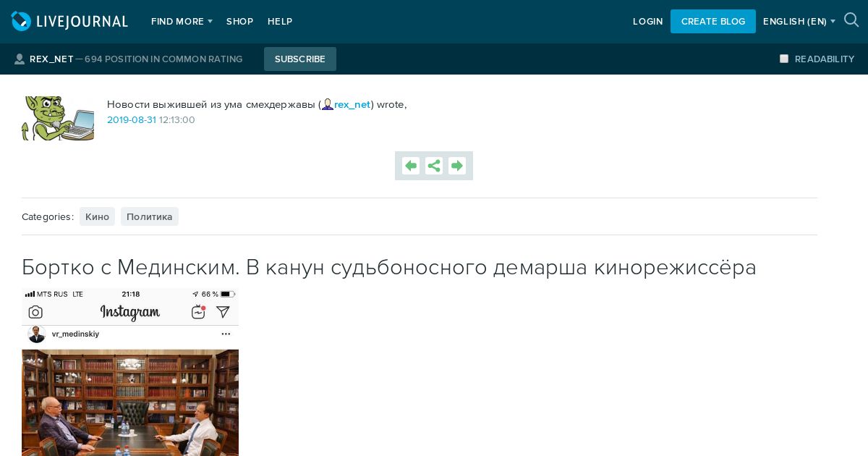Go to previous entry with left arrow
Viewport: 868px width, 456px height.
411,166
